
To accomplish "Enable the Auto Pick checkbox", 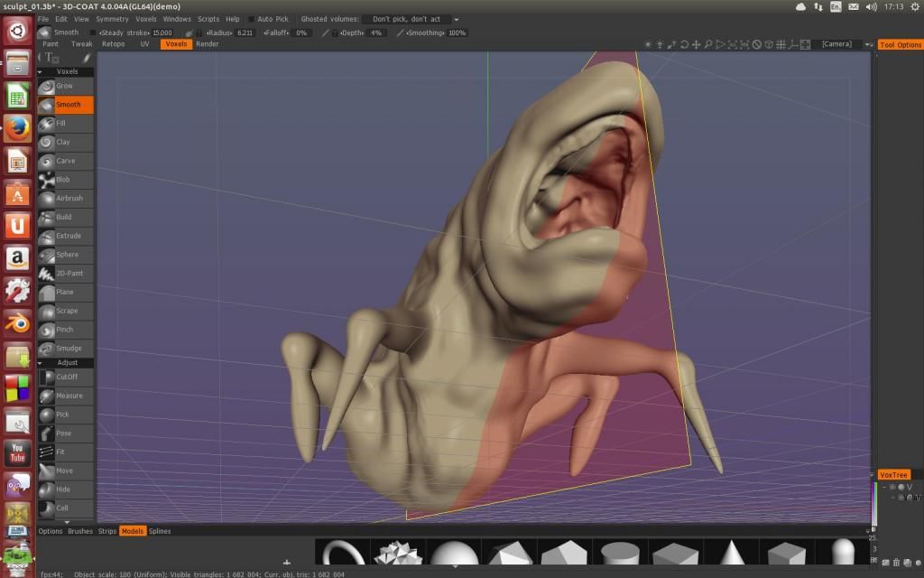I will (252, 19).
